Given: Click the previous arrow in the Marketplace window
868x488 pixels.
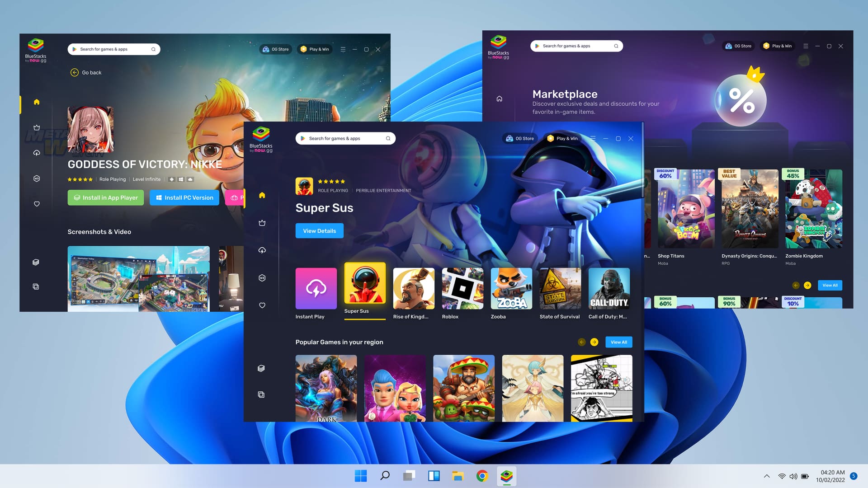Looking at the screenshot, I should 796,285.
